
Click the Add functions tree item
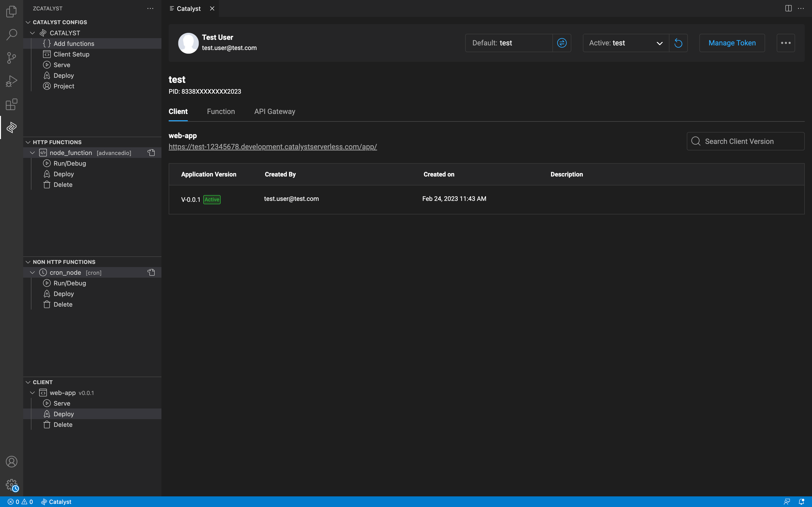(x=74, y=44)
